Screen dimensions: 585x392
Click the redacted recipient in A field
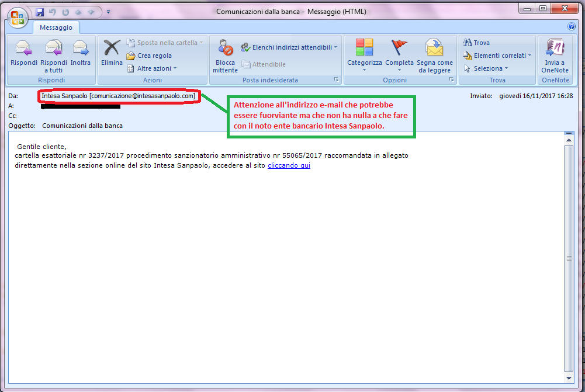click(81, 106)
